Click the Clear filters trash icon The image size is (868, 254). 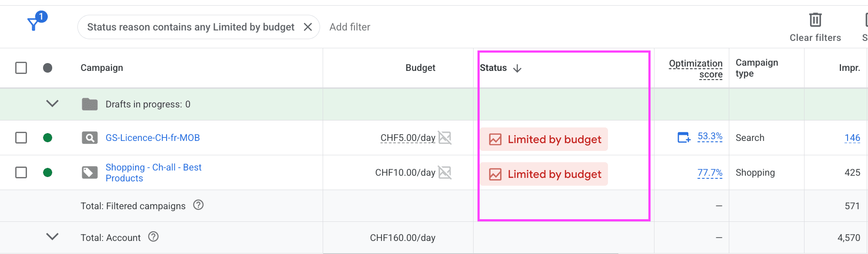point(815,20)
